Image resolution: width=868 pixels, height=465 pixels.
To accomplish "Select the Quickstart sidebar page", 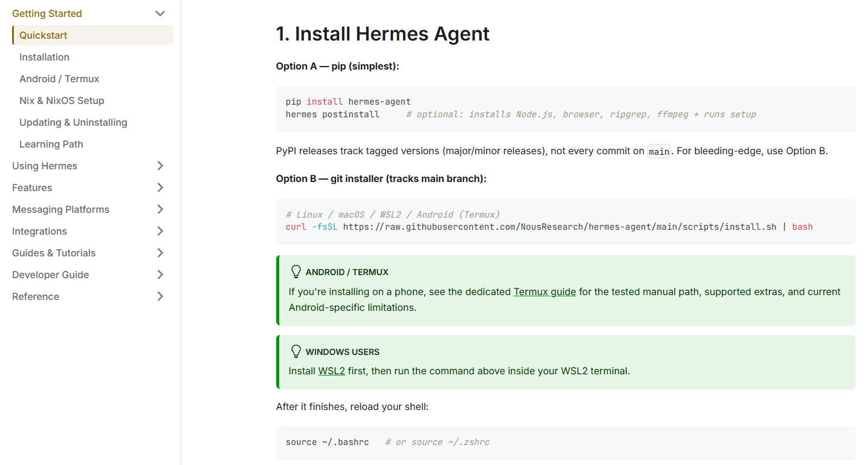I will pyautogui.click(x=93, y=35).
